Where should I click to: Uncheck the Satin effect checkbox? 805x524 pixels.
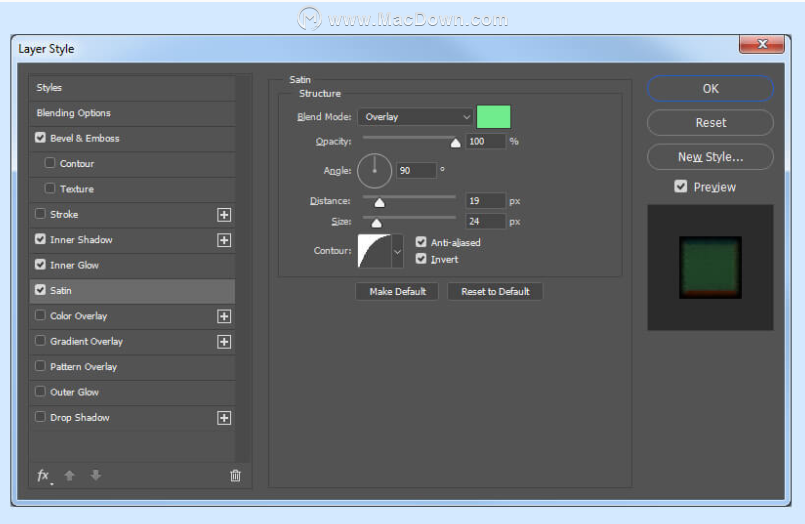click(x=40, y=289)
